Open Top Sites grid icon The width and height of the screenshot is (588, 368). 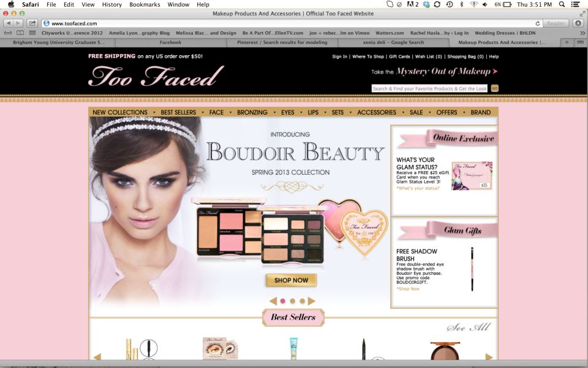point(32,33)
